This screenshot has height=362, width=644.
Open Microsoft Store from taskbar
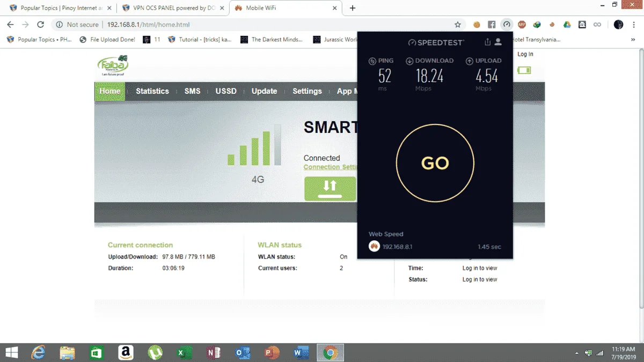pyautogui.click(x=96, y=352)
